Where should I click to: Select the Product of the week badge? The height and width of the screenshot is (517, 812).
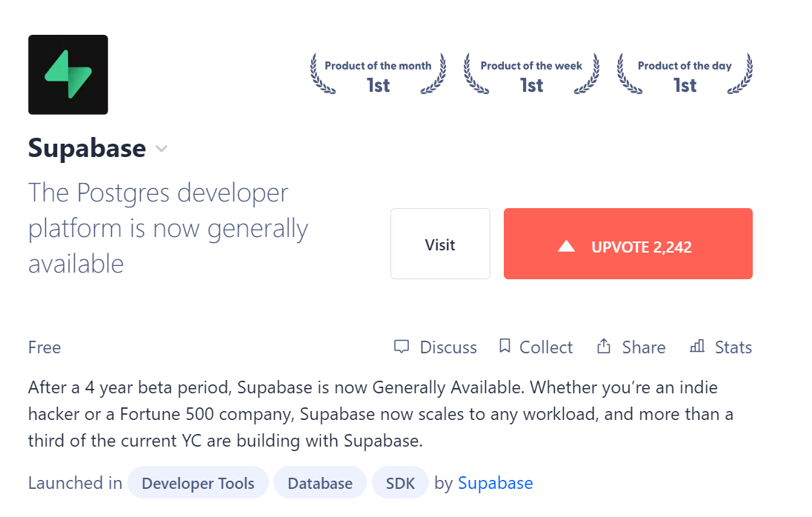[x=531, y=76]
